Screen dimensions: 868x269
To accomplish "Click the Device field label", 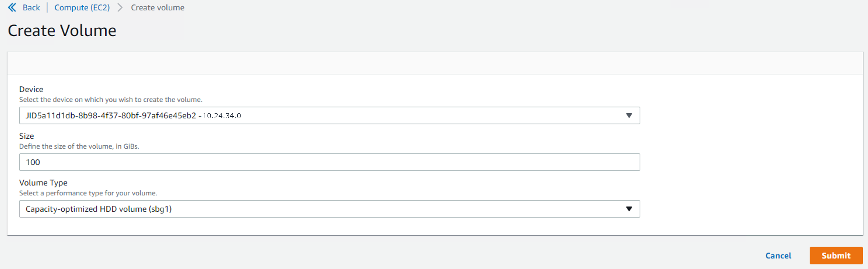I will pyautogui.click(x=31, y=89).
